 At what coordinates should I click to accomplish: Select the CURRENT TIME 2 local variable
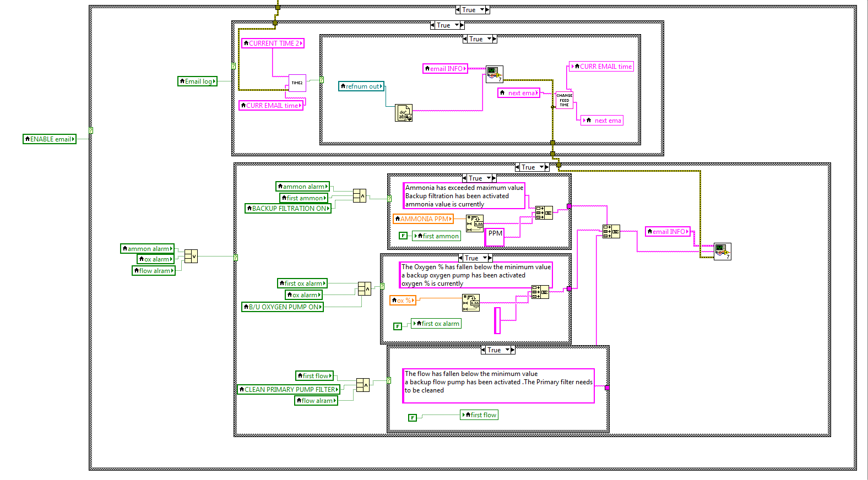coord(273,43)
